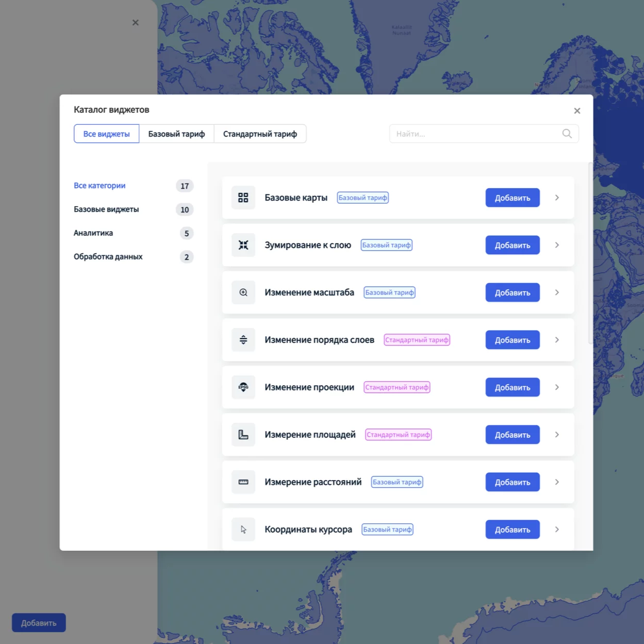This screenshot has width=644, height=644.
Task: Select the Стандартный тариф tab
Action: [260, 134]
